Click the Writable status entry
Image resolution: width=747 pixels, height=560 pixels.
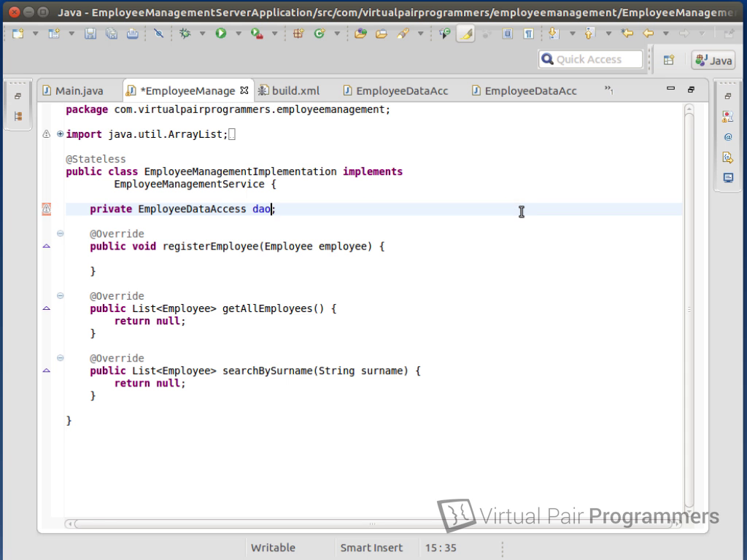click(273, 548)
